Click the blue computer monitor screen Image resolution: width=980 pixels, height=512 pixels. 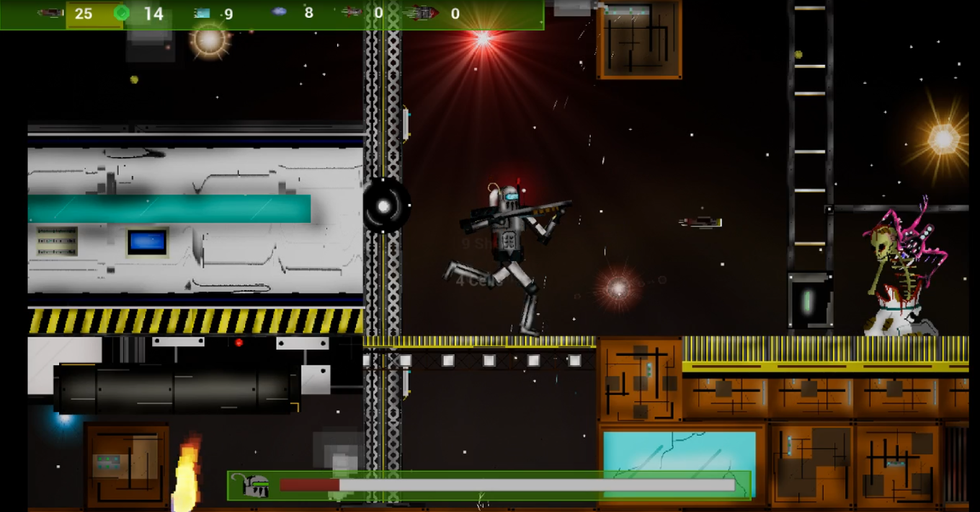[x=147, y=242]
